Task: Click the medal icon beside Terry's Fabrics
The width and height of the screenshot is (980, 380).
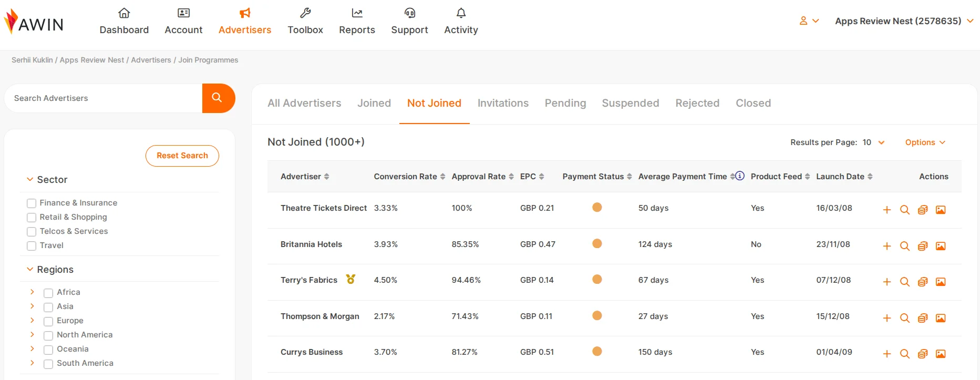Action: click(350, 279)
